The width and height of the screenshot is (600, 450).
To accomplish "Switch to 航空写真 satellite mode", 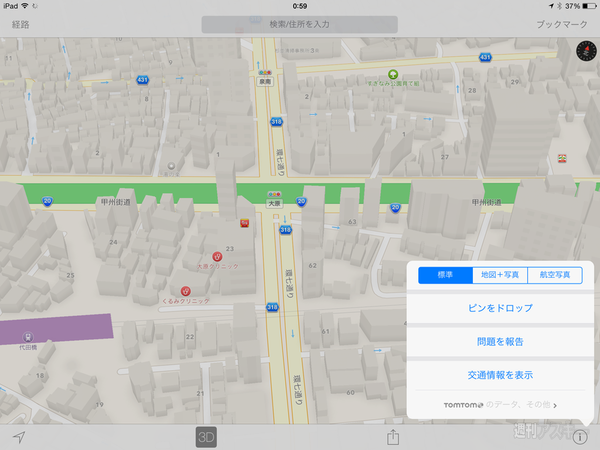I will coord(555,275).
